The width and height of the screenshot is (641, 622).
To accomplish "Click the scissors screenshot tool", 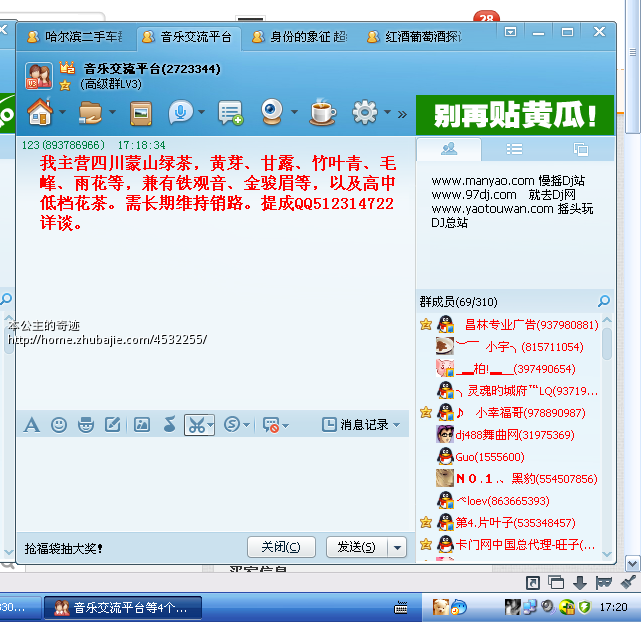I will (194, 425).
